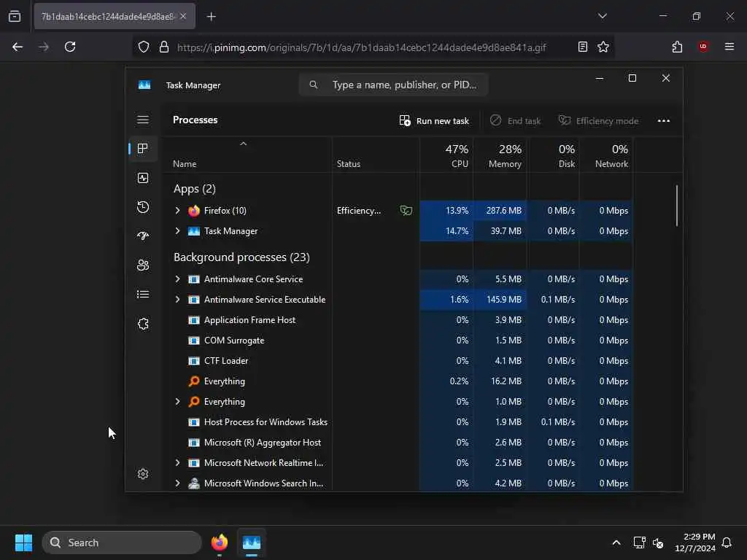Select the CTF Loader process
The width and height of the screenshot is (747, 560).
pos(398,361)
